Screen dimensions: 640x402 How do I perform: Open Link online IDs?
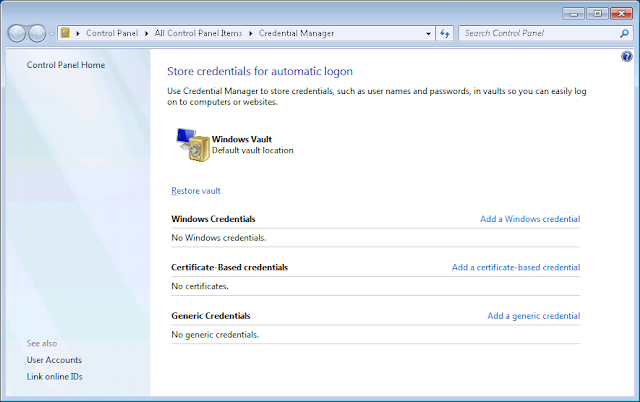click(x=55, y=377)
